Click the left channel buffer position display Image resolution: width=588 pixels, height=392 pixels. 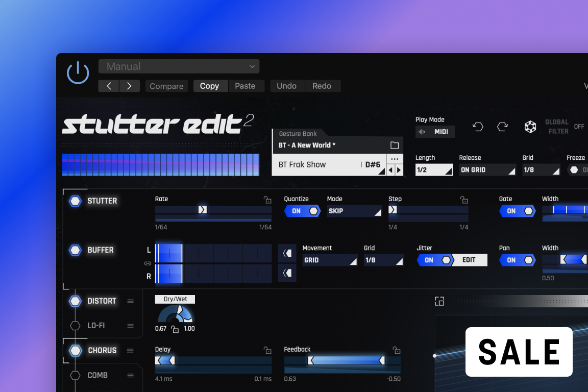point(213,253)
